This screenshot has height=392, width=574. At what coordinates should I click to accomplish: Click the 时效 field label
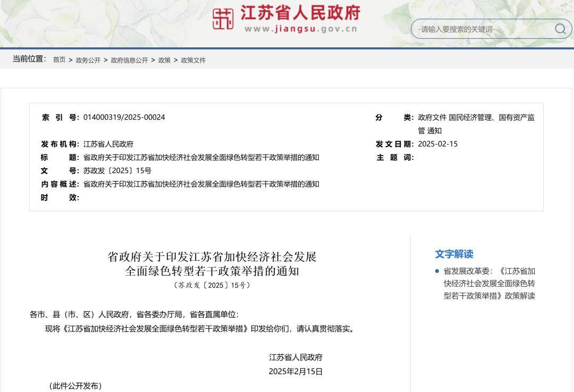coord(60,197)
